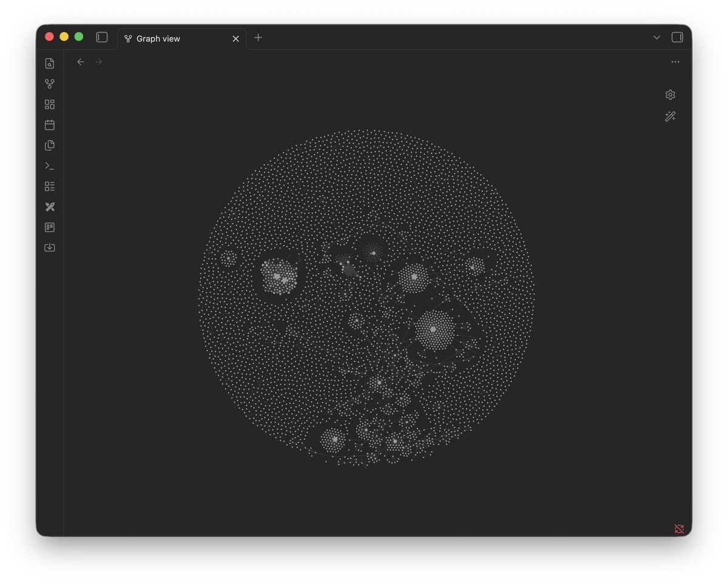728x584 pixels.
Task: Open graph settings gear
Action: click(670, 95)
